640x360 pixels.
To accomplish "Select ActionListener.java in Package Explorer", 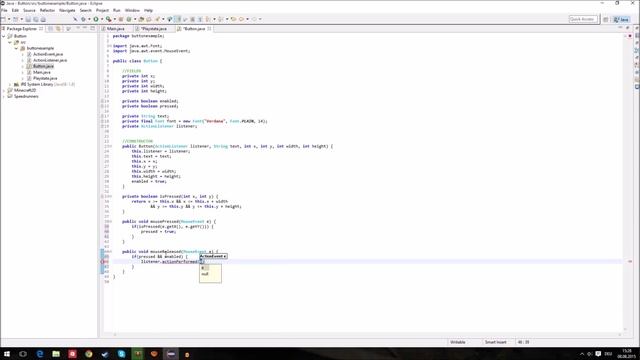I will (50, 60).
